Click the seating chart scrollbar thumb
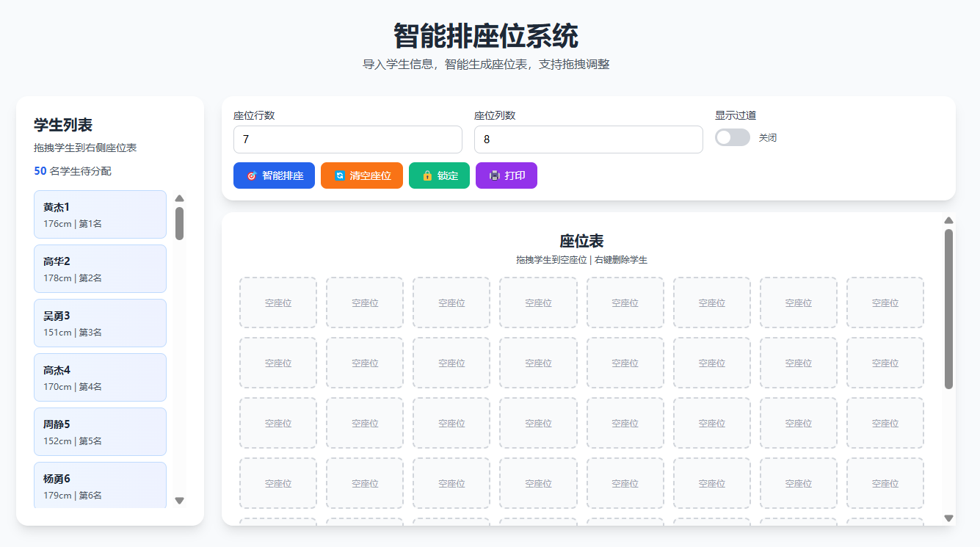This screenshot has height=547, width=980. 948,309
